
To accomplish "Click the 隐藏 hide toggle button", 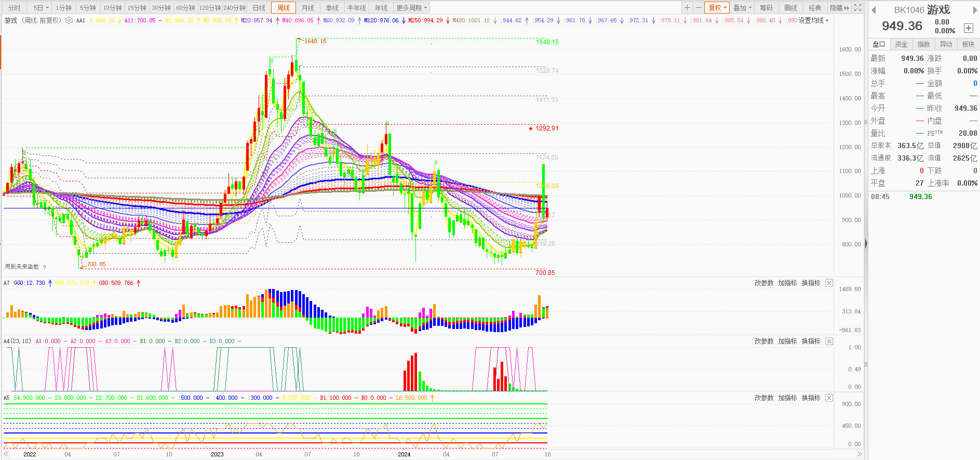I will [x=839, y=8].
